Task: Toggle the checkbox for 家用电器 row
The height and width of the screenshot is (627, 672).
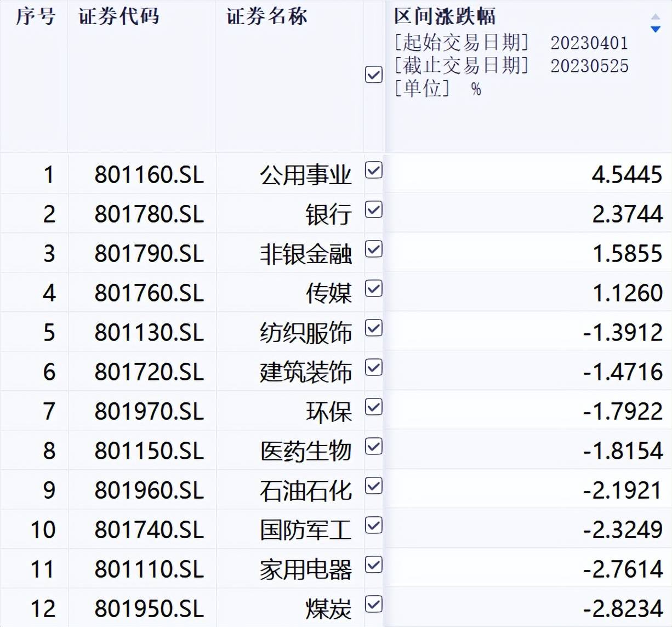Action: point(374,565)
